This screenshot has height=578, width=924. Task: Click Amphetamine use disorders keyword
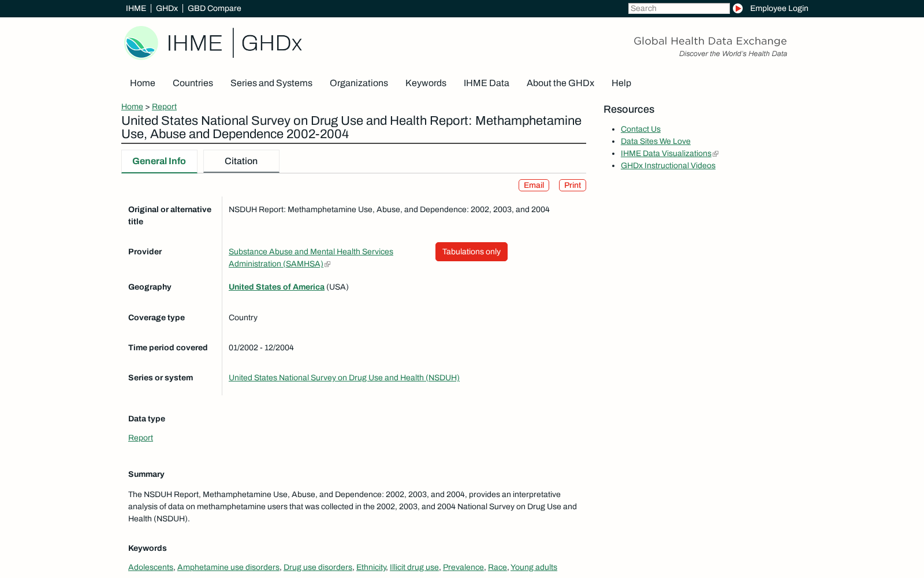coord(228,568)
